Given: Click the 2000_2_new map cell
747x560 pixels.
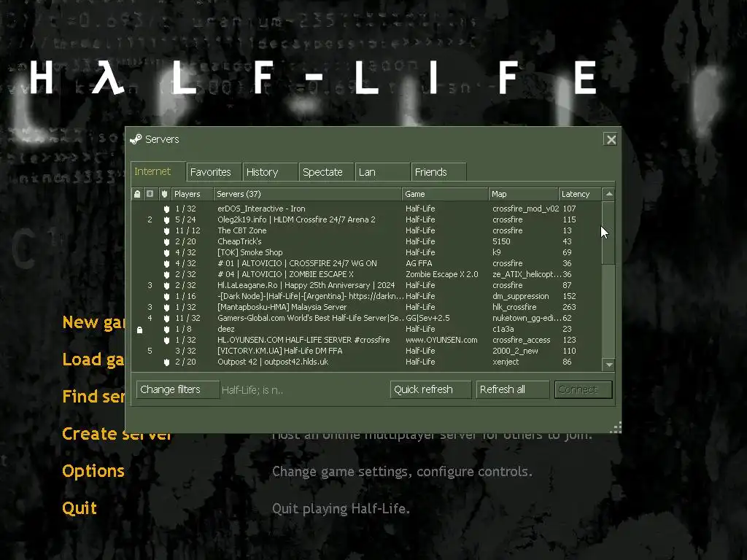Looking at the screenshot, I should (515, 351).
